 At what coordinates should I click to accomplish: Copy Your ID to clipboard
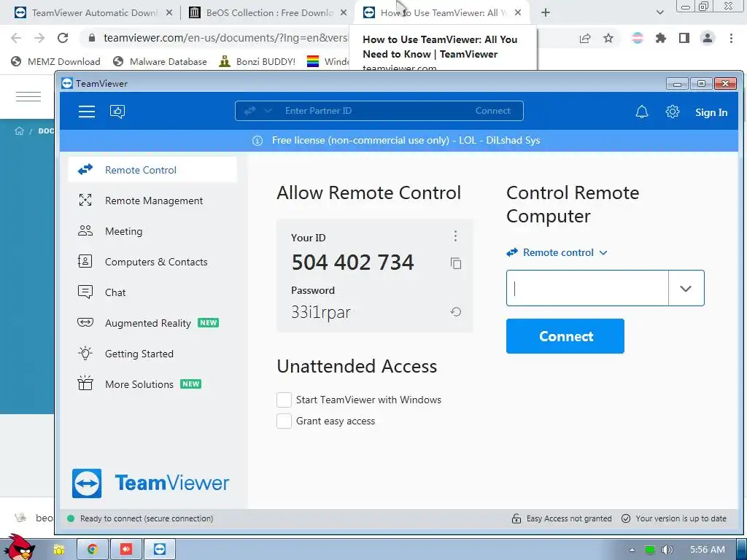click(x=455, y=262)
